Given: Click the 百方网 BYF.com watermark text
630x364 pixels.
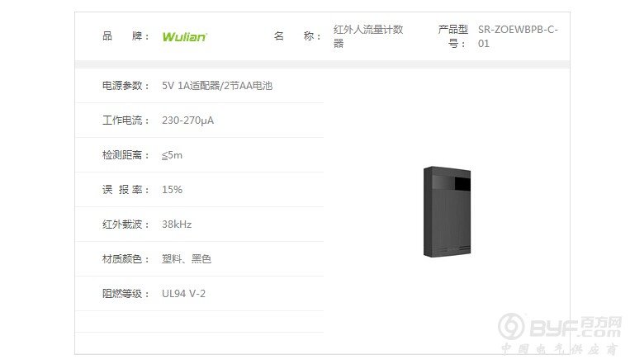Looking at the screenshot, I should [x=576, y=327].
